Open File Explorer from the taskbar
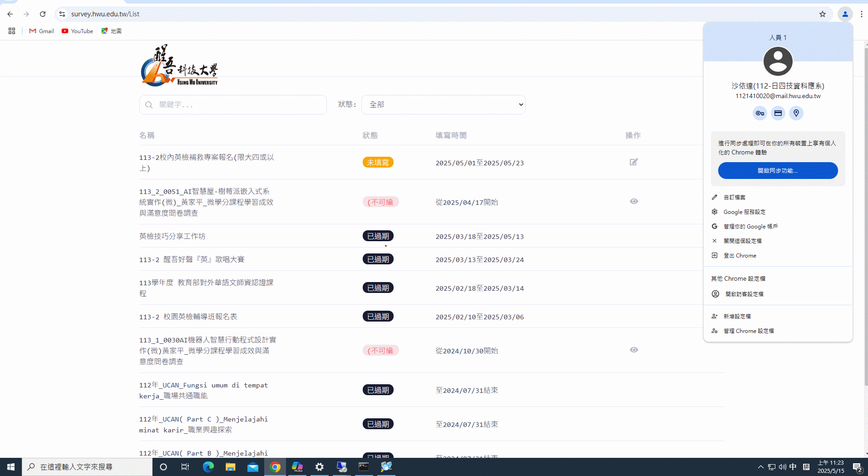The height and width of the screenshot is (476, 868). (x=231, y=467)
